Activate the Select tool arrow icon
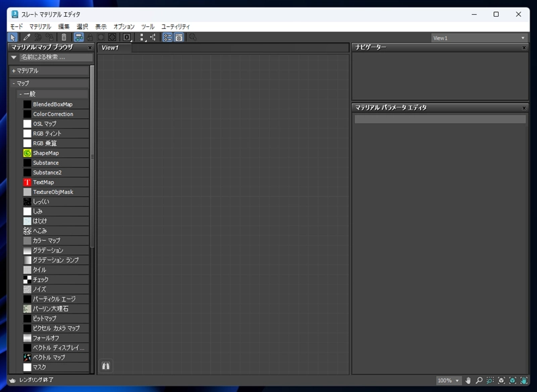 tap(13, 38)
